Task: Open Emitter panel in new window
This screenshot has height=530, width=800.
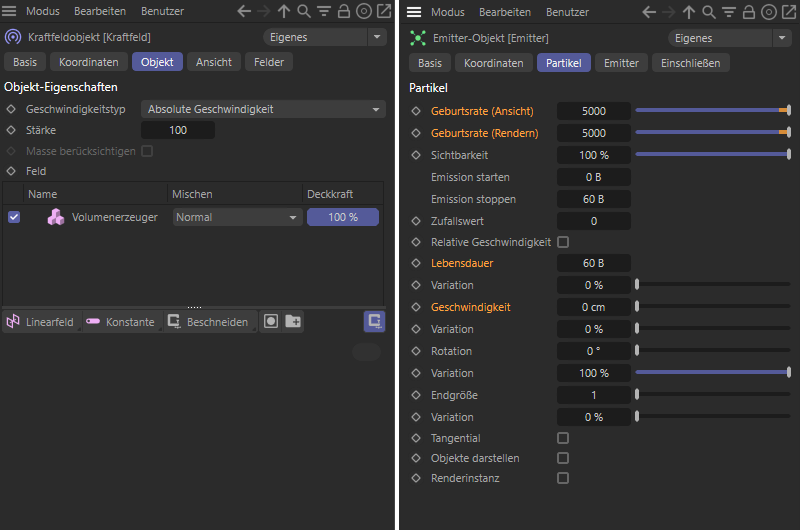Action: 789,12
